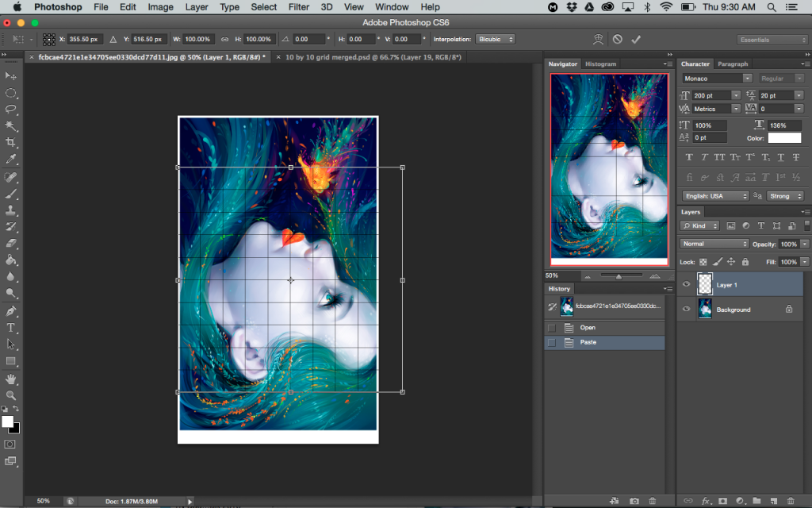Switch to 10 by 10 grid merged.psd tab
Viewport: 812px width, 508px height.
[373, 57]
